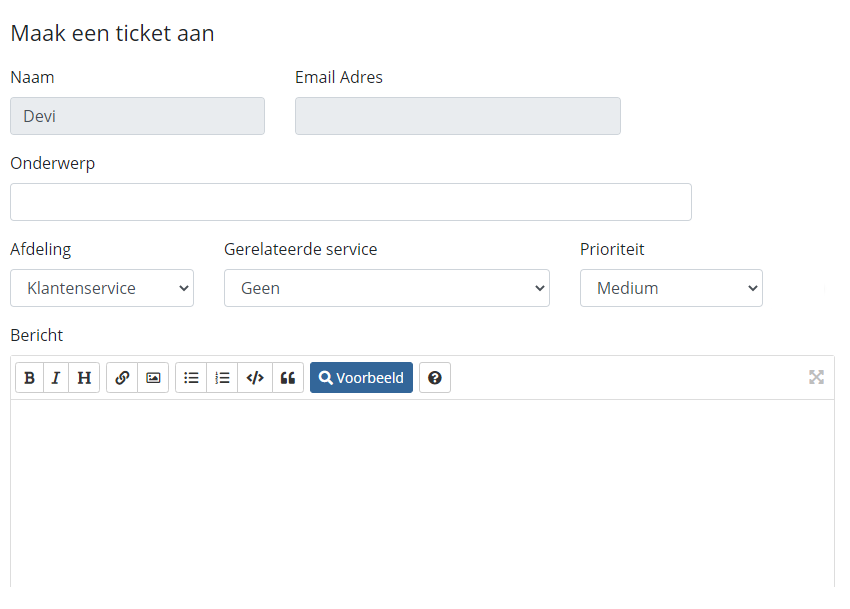Toggle fullscreen editor mode icon
The width and height of the screenshot is (850, 609).
(x=816, y=377)
